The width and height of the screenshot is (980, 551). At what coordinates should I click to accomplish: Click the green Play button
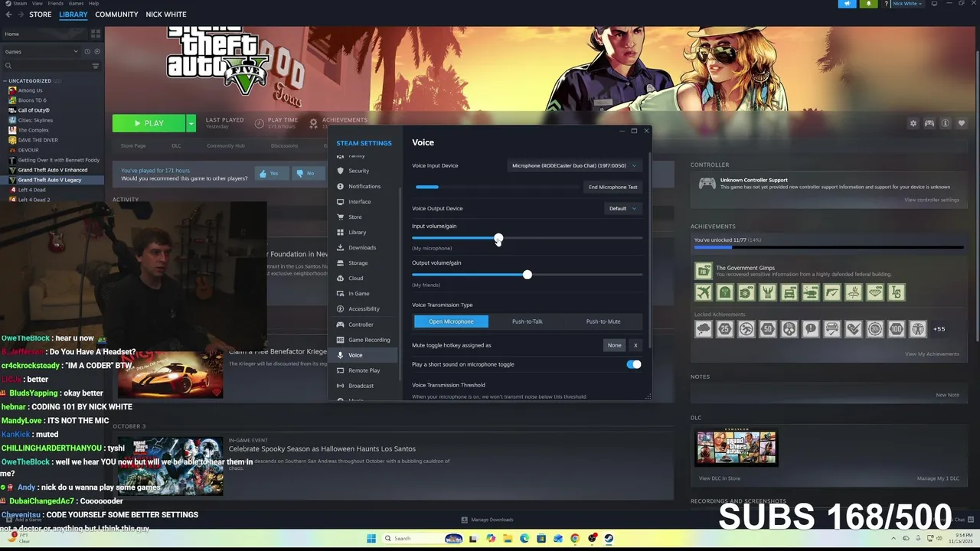point(149,123)
